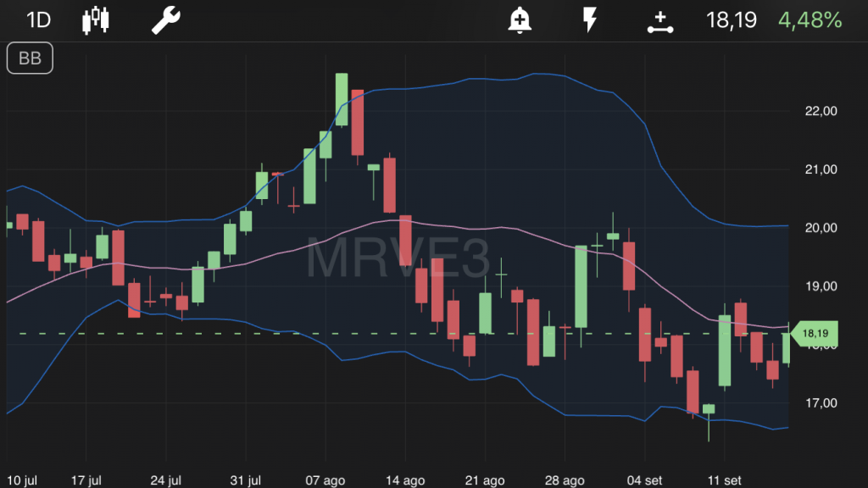Click the 4,48% change percentage
The width and height of the screenshot is (868, 488).
click(810, 20)
